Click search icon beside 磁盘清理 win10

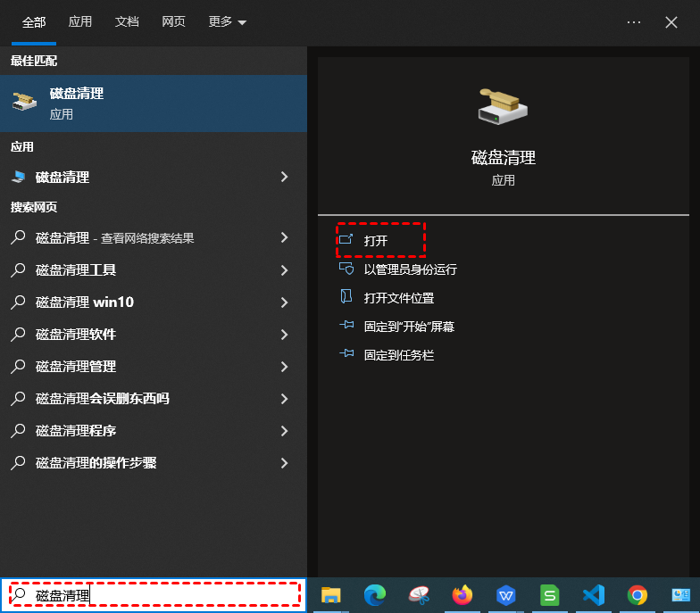coord(18,302)
